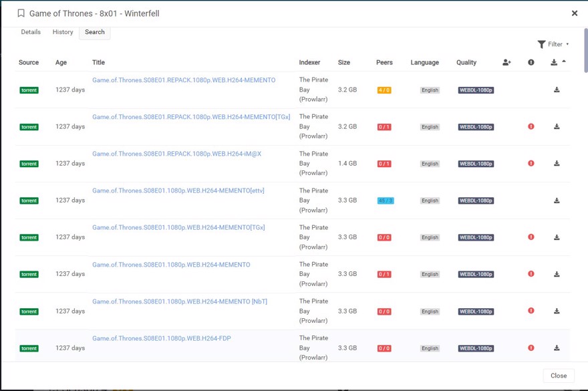
Task: Click download icon for first REPACK MEMENTO release
Action: tap(557, 90)
